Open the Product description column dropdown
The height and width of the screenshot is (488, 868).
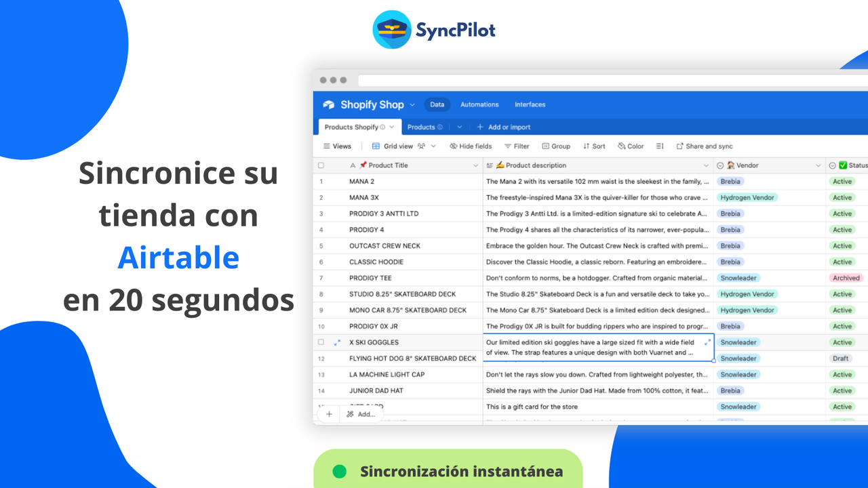coord(706,165)
